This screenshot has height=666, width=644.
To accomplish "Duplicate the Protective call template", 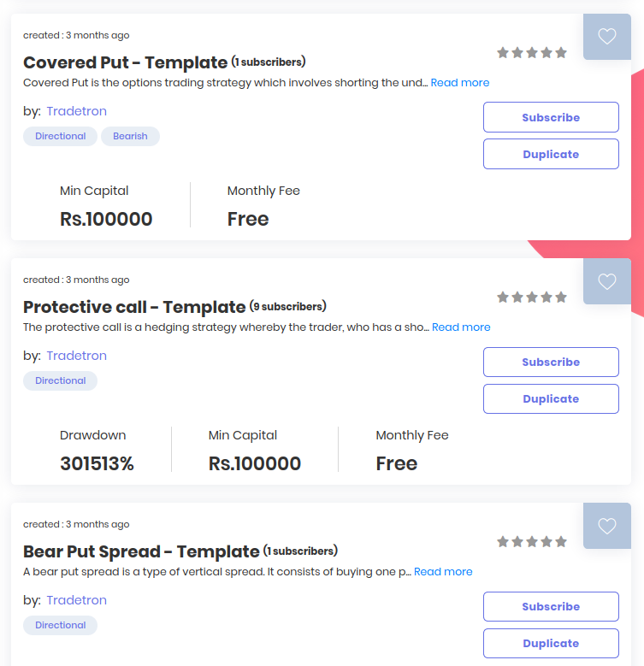I will (x=551, y=399).
